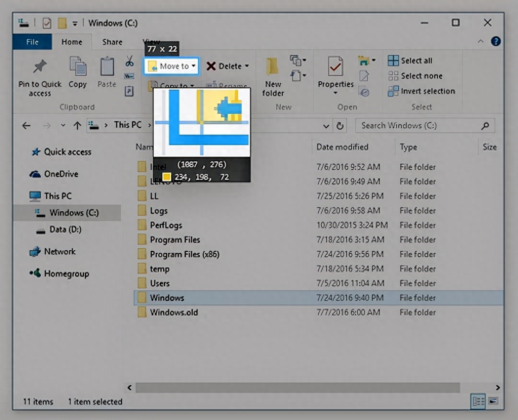Expand the address bar history dropdown
518x420 pixels.
[x=326, y=126]
